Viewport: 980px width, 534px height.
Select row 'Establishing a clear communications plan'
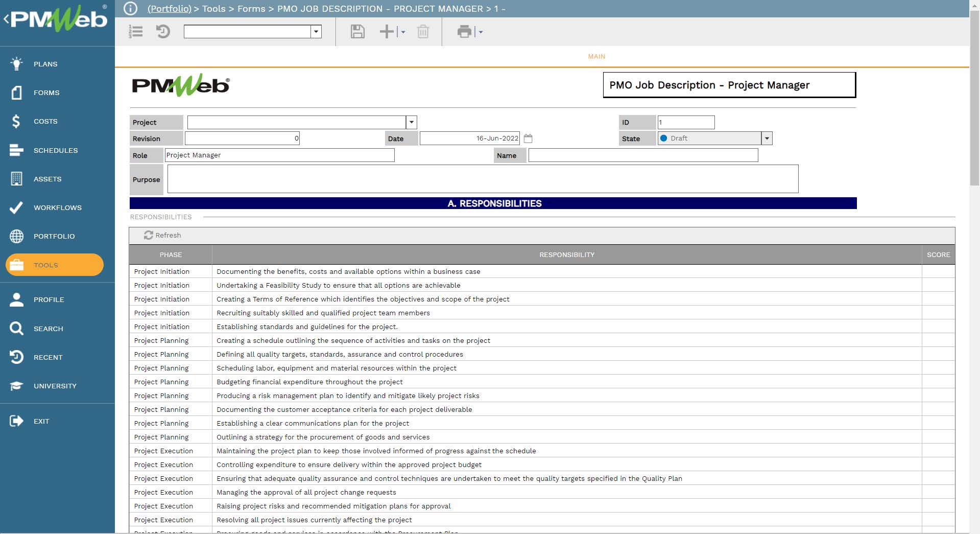[542, 423]
